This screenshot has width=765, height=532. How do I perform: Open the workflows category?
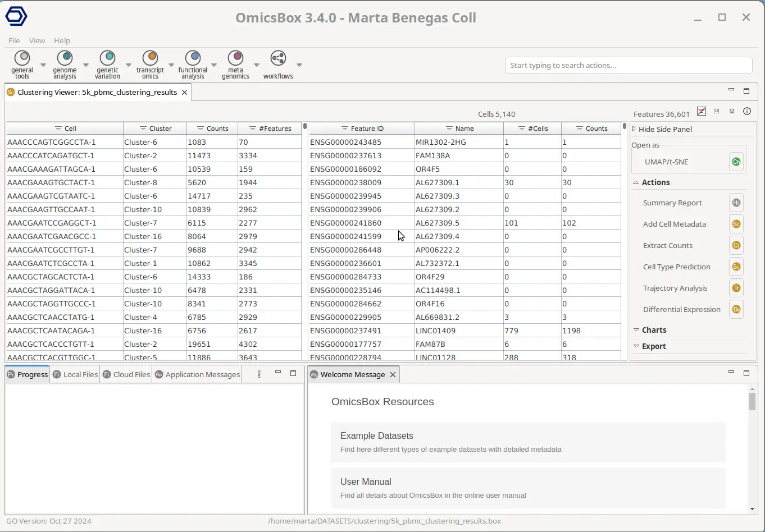[x=278, y=65]
